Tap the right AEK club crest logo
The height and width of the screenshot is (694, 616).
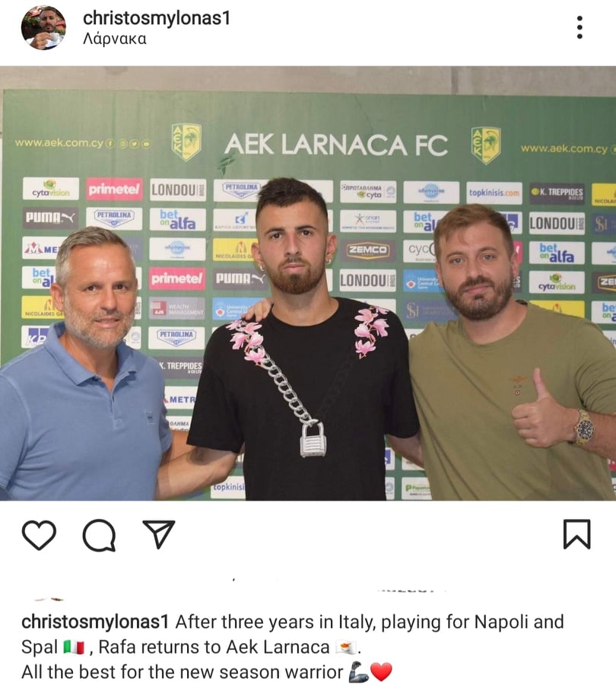click(486, 145)
